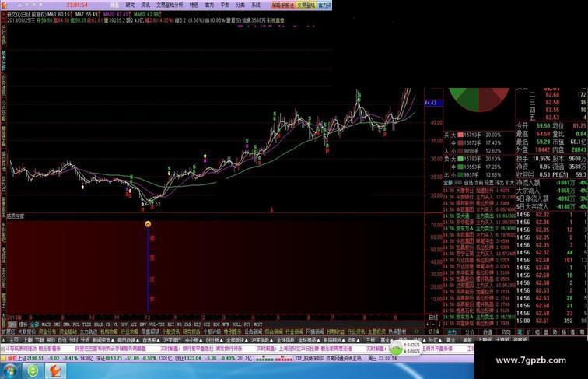The height and width of the screenshot is (379, 588).
Task: Switch to the KDJ indicator
Action: tap(197, 325)
